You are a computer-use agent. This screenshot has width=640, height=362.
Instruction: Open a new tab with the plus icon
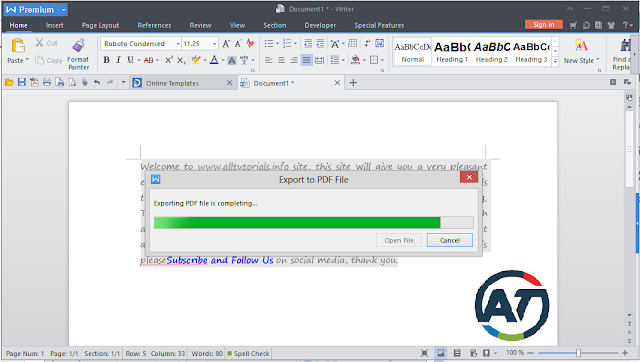[x=353, y=83]
